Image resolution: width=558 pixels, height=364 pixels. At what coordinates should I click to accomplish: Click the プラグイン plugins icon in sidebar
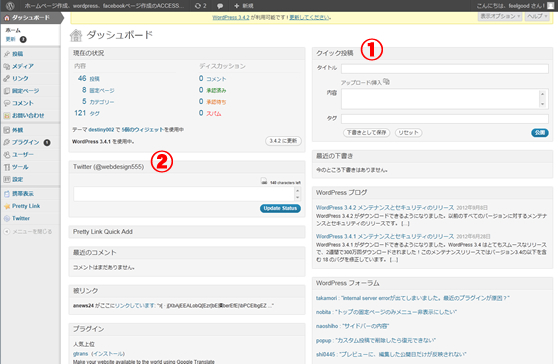[6, 142]
